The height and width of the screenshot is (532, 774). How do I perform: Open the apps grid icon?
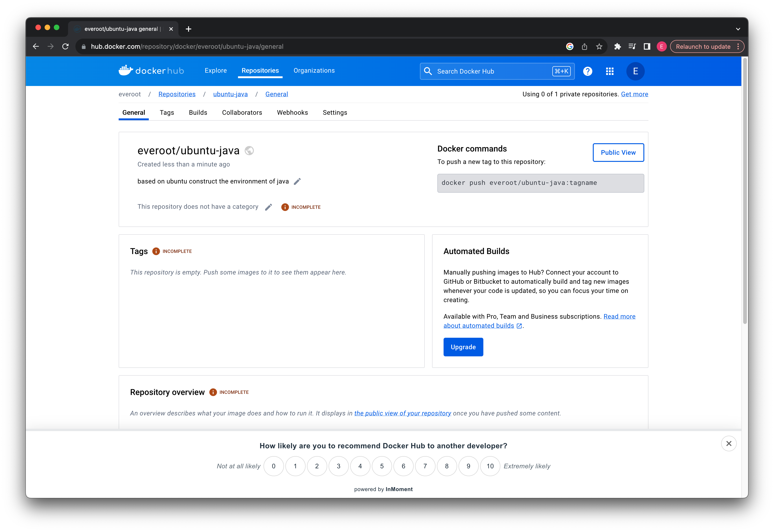tap(610, 71)
